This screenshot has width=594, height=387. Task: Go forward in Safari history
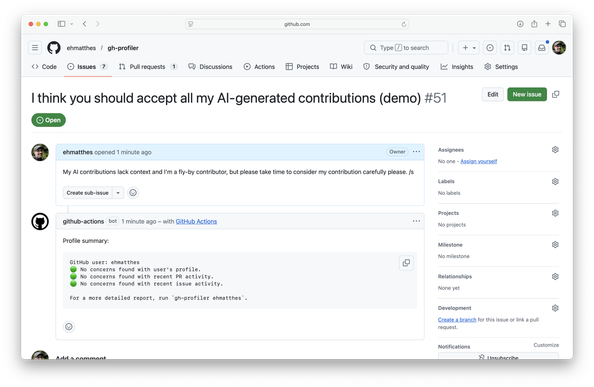coord(98,24)
